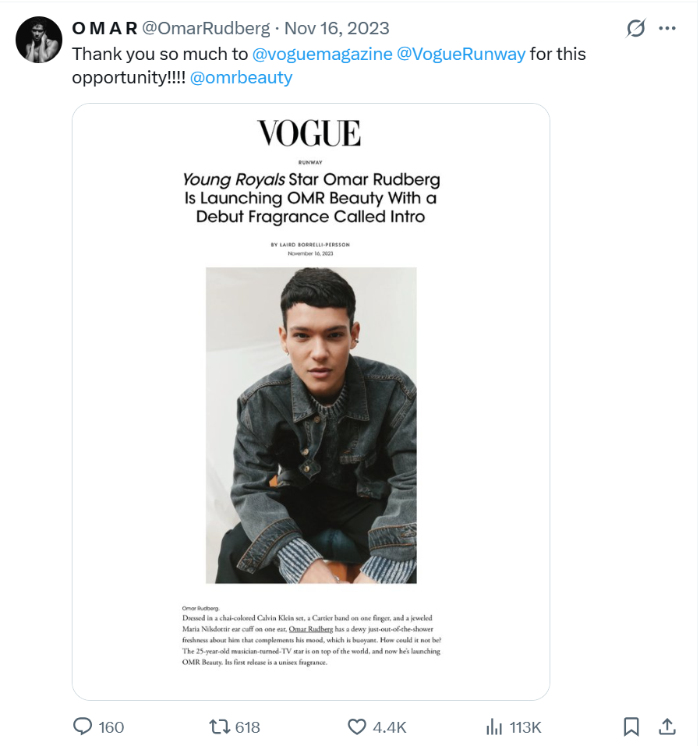Open Omar's profile picture avatar
The image size is (700, 746).
click(x=38, y=40)
